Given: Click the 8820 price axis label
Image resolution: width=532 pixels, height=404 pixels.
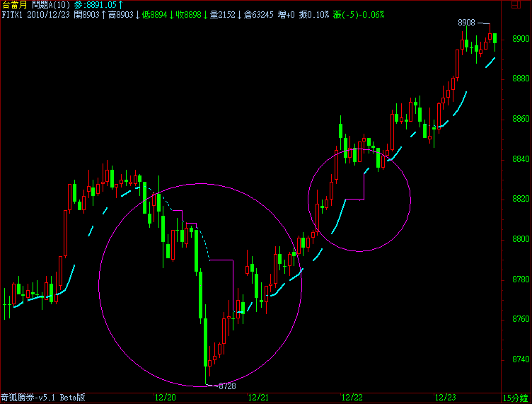Looking at the screenshot, I should pyautogui.click(x=521, y=199).
